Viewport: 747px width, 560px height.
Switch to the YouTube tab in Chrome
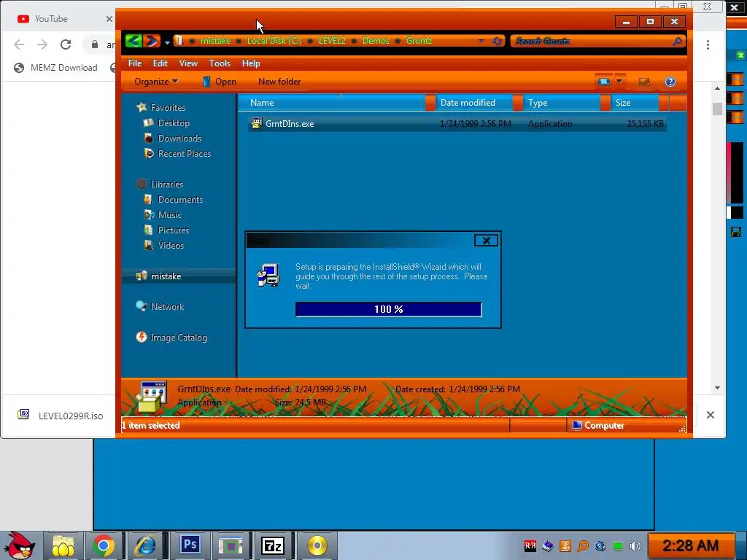[50, 19]
